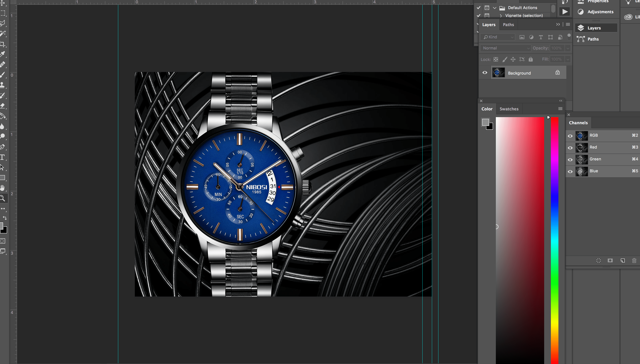
Task: Create a new channel
Action: pos(623,261)
